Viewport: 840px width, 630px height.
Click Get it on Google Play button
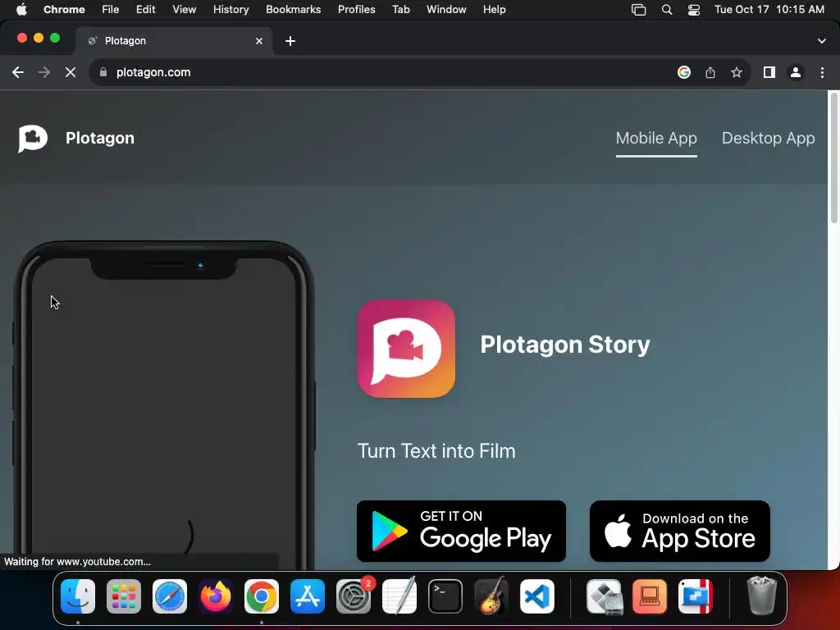(x=461, y=531)
